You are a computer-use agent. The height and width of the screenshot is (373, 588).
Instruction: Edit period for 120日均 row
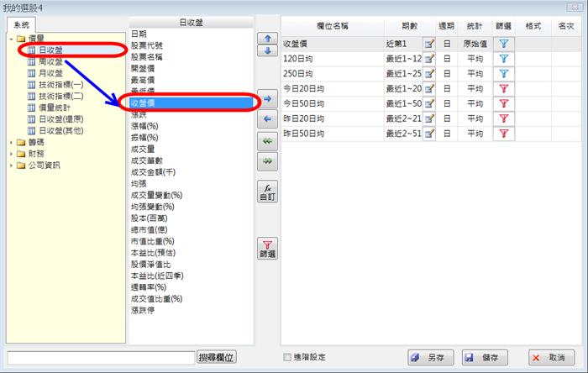point(429,59)
